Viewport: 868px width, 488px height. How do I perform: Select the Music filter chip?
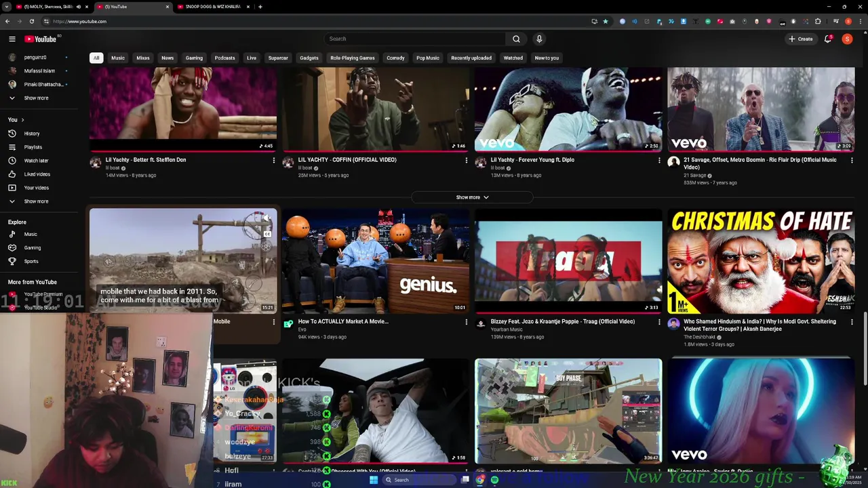pos(118,58)
